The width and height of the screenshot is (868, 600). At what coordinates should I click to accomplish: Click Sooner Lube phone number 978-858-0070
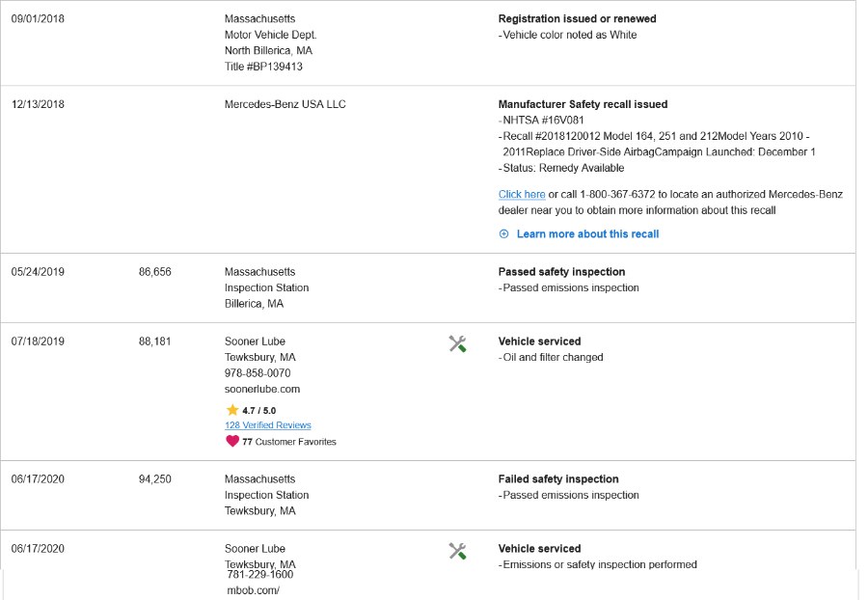click(x=258, y=373)
